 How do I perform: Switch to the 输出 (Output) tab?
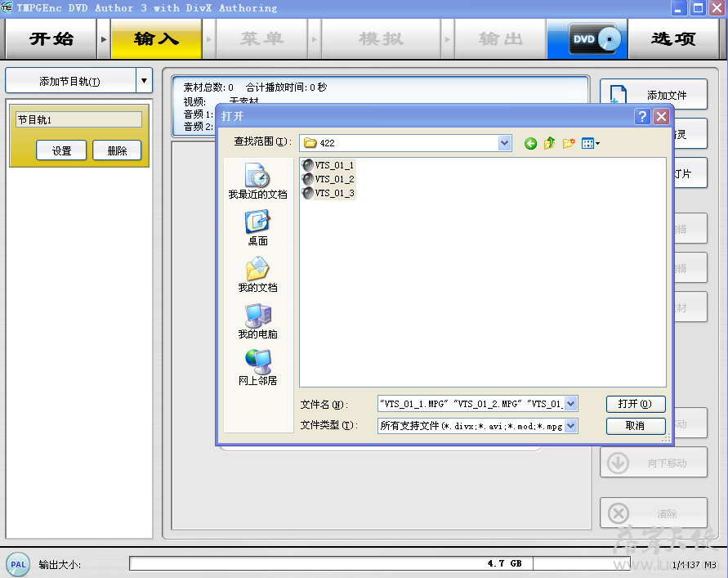501,39
